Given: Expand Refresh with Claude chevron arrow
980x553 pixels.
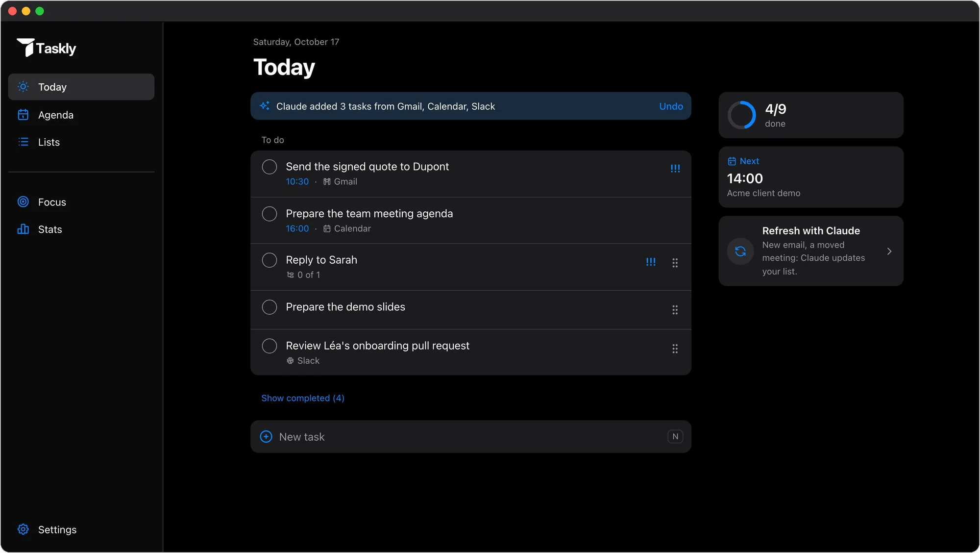Looking at the screenshot, I should point(889,251).
